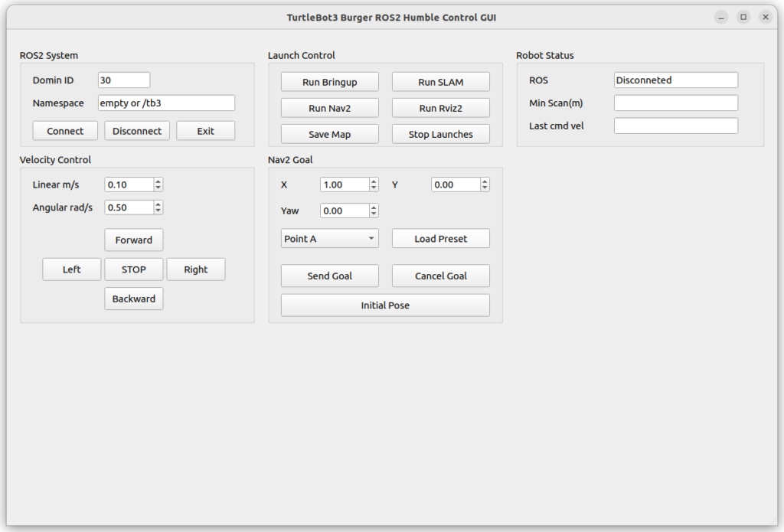Screen dimensions: 784x532
Task: Hit the STOP button
Action: tap(133, 269)
